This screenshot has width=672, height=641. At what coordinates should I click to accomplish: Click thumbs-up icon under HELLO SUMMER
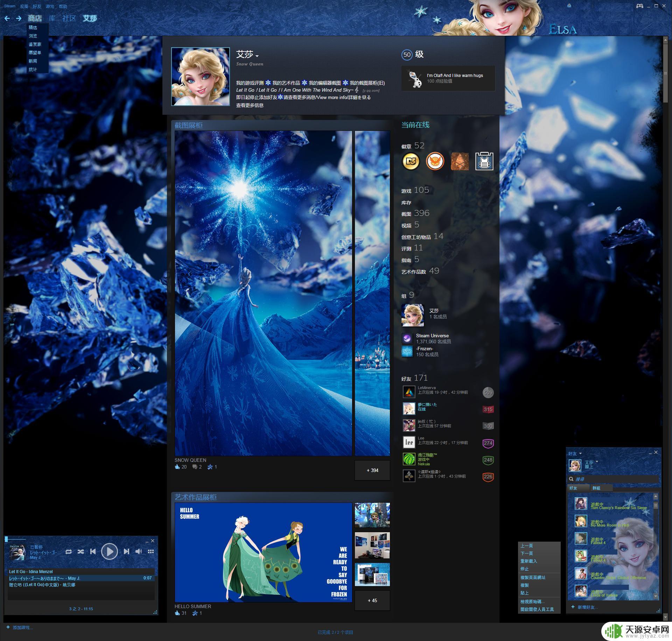(177, 613)
